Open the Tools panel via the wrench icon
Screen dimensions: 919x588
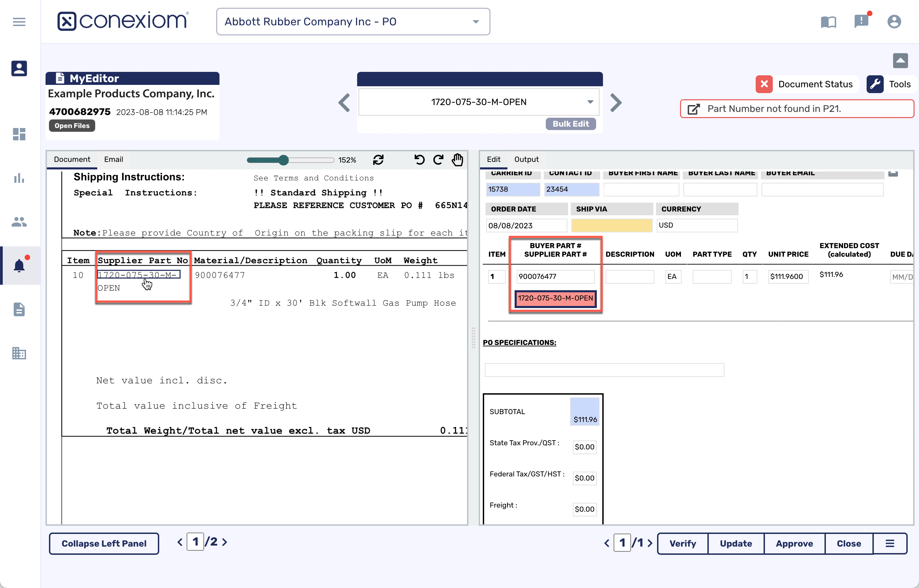[876, 84]
